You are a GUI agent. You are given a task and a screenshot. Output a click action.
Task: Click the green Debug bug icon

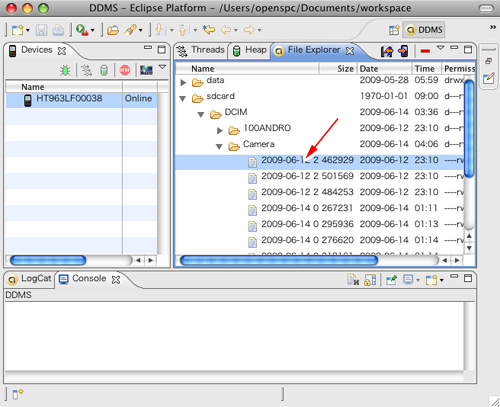(x=65, y=70)
